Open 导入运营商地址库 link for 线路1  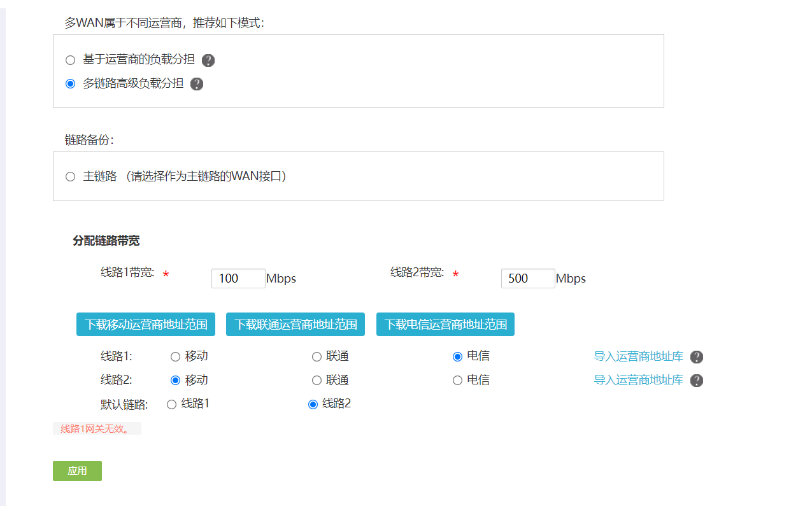pyautogui.click(x=638, y=356)
